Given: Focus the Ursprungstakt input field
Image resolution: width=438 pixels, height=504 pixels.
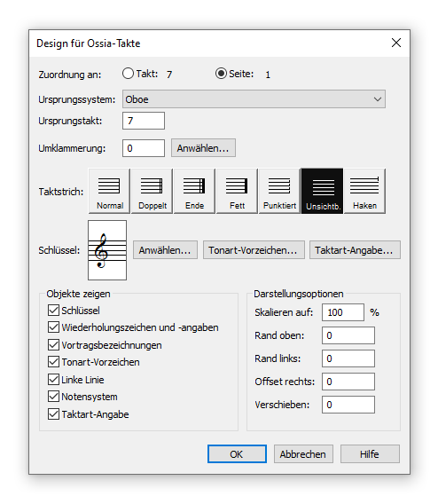Looking at the screenshot, I should click(x=144, y=121).
